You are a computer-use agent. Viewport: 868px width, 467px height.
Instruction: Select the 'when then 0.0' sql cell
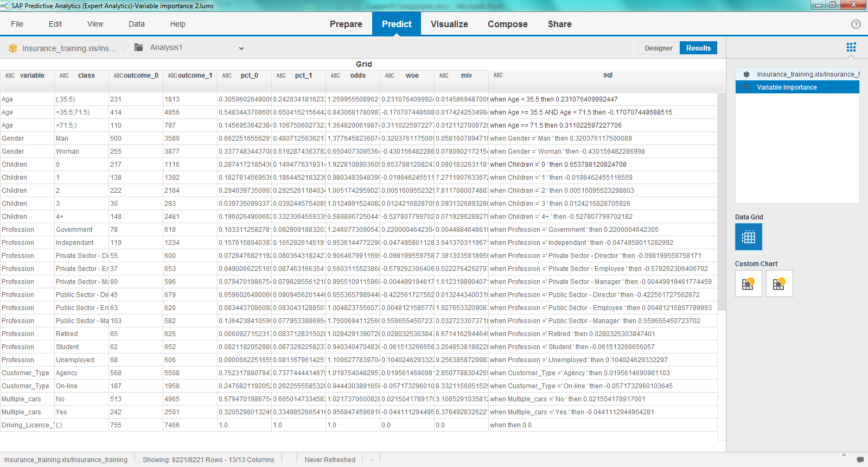pyautogui.click(x=603, y=425)
